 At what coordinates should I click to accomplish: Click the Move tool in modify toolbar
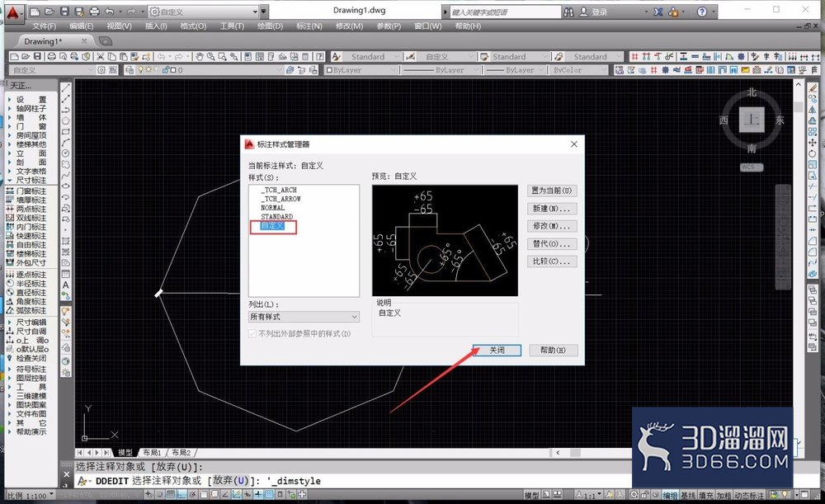click(813, 143)
